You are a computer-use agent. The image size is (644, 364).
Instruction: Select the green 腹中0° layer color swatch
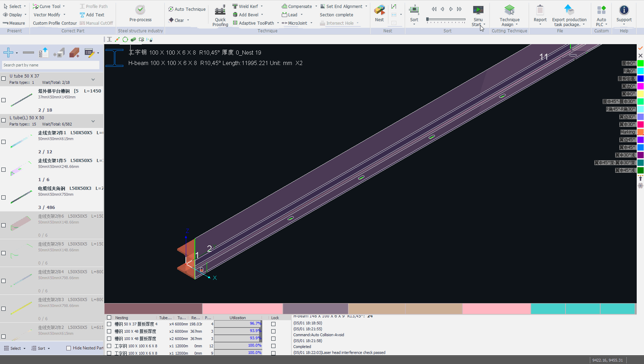coord(641,63)
